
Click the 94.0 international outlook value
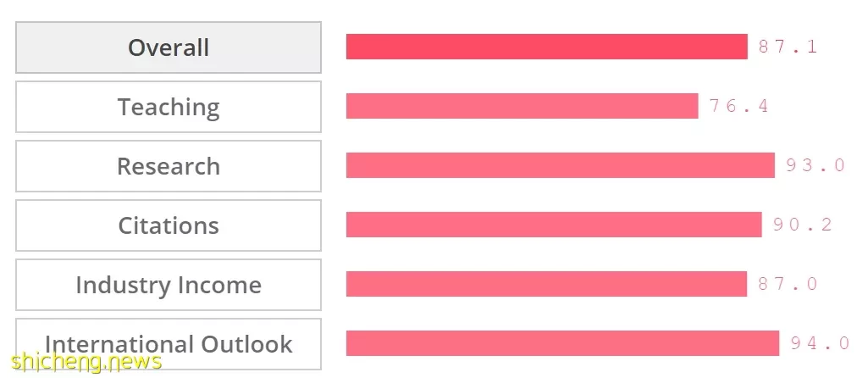coord(820,343)
